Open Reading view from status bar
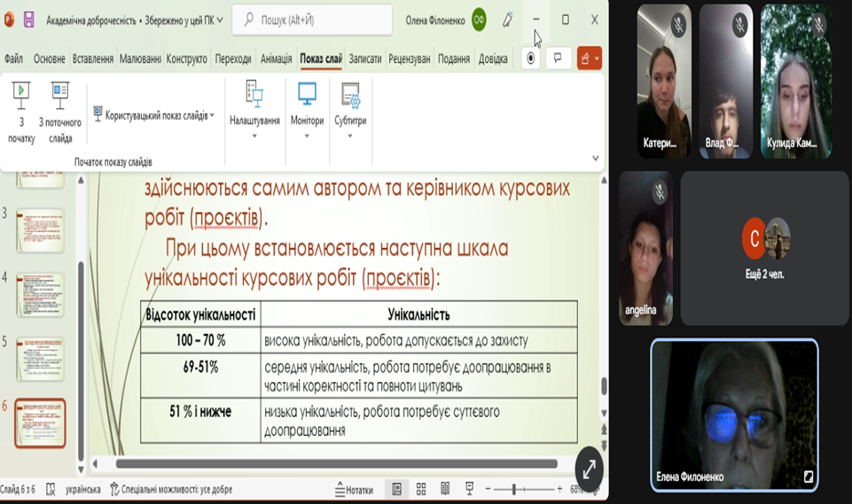This screenshot has width=852, height=504. (445, 489)
